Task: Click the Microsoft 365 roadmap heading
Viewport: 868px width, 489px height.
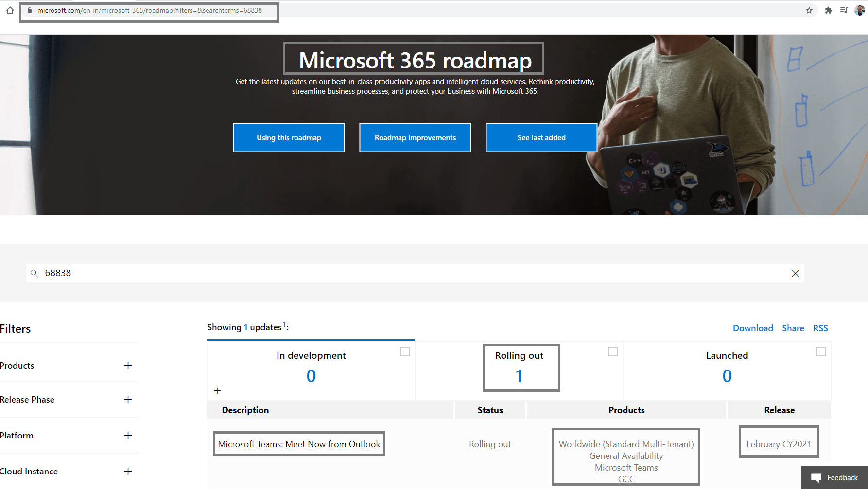Action: pos(415,61)
